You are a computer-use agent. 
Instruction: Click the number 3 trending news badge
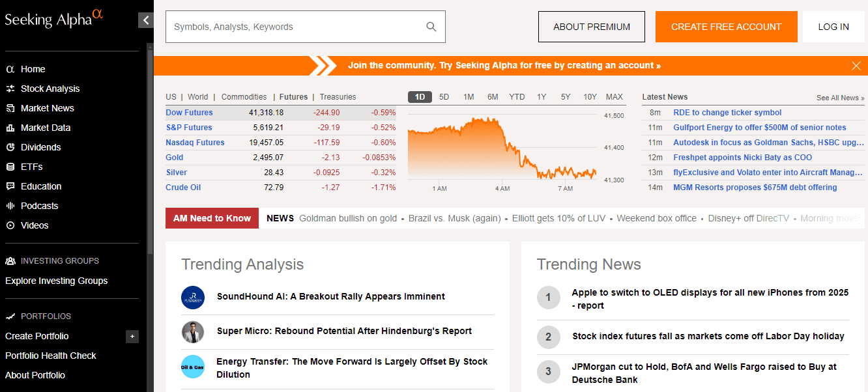[x=549, y=372]
